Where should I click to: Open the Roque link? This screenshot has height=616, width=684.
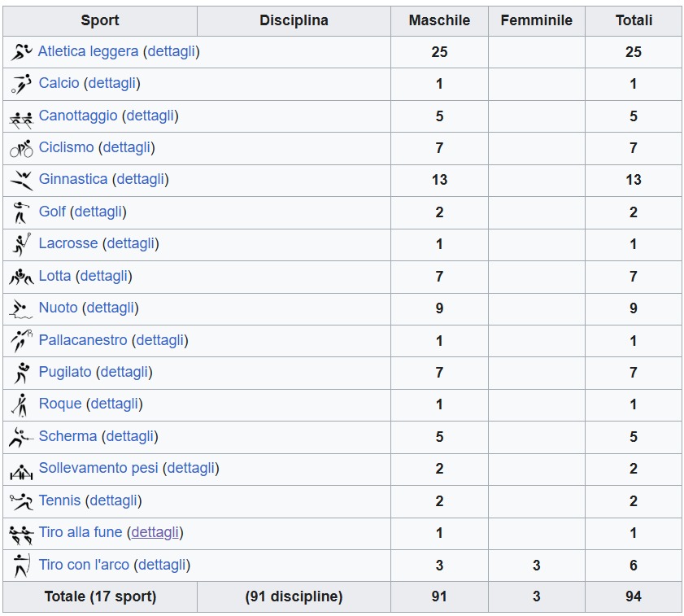click(x=60, y=404)
